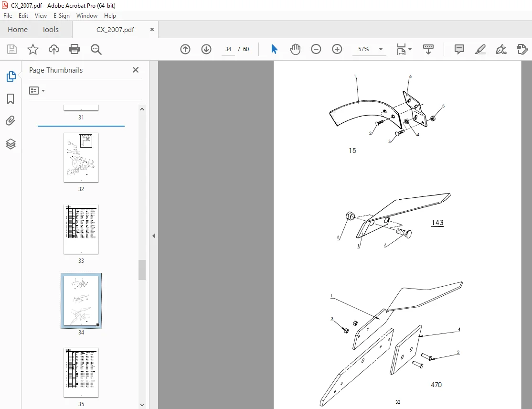Viewport: 532px width, 409px height.
Task: Go to next page arrow
Action: 206,49
